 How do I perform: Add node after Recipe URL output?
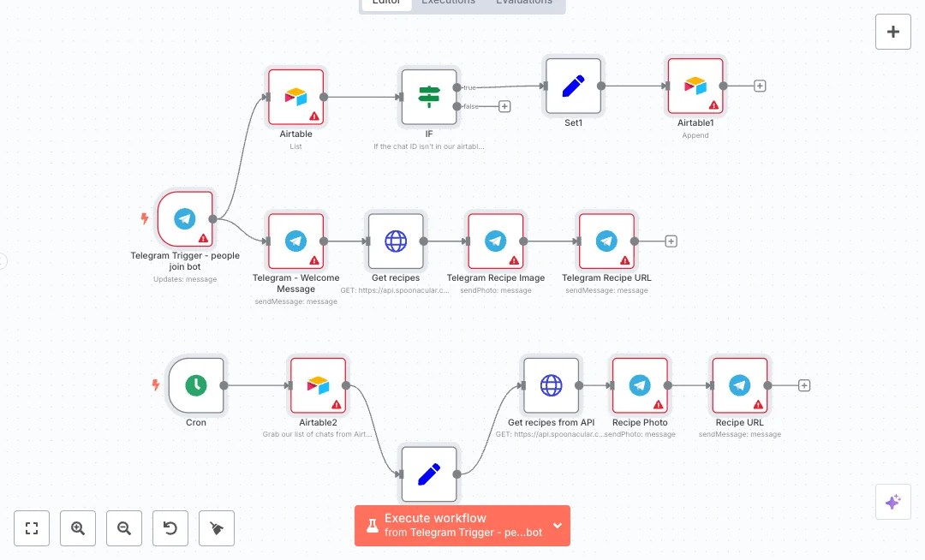pos(804,385)
